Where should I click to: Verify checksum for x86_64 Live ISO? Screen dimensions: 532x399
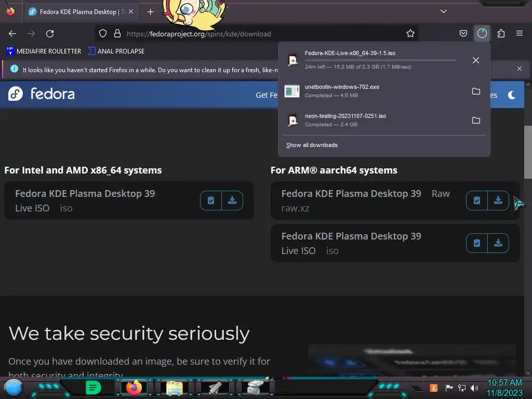click(x=211, y=201)
